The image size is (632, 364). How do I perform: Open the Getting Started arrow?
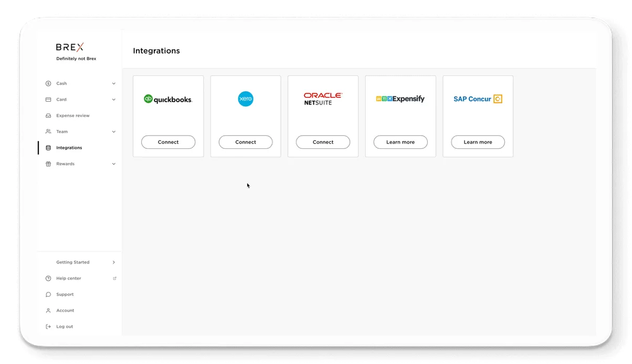coord(114,262)
